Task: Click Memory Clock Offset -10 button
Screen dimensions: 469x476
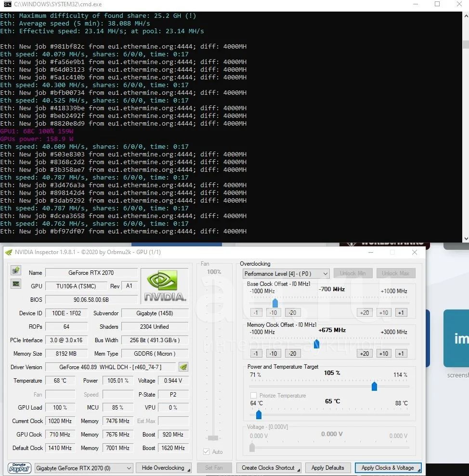Action: point(273,354)
